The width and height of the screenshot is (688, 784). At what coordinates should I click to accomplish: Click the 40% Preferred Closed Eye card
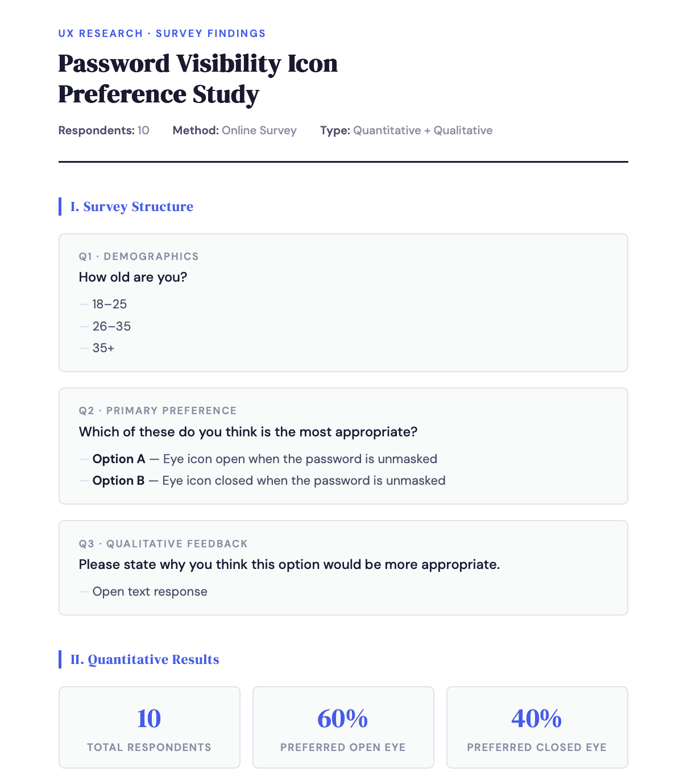coord(537,728)
